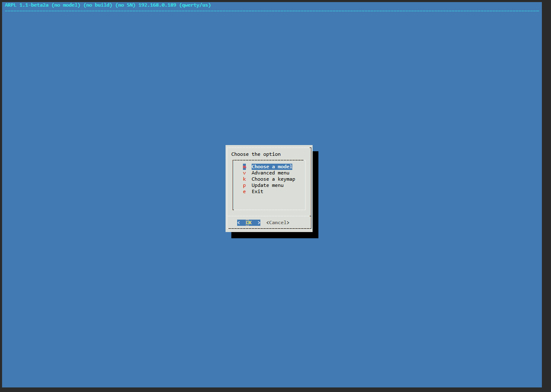Click the 'Choose the option' dialog heading

pos(256,154)
